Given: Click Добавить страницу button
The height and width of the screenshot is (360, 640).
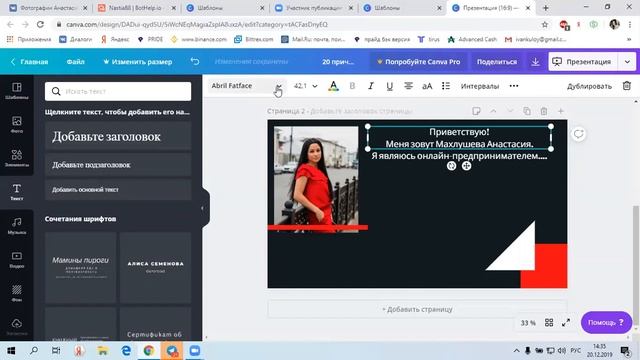Looking at the screenshot, I should coord(417,309).
